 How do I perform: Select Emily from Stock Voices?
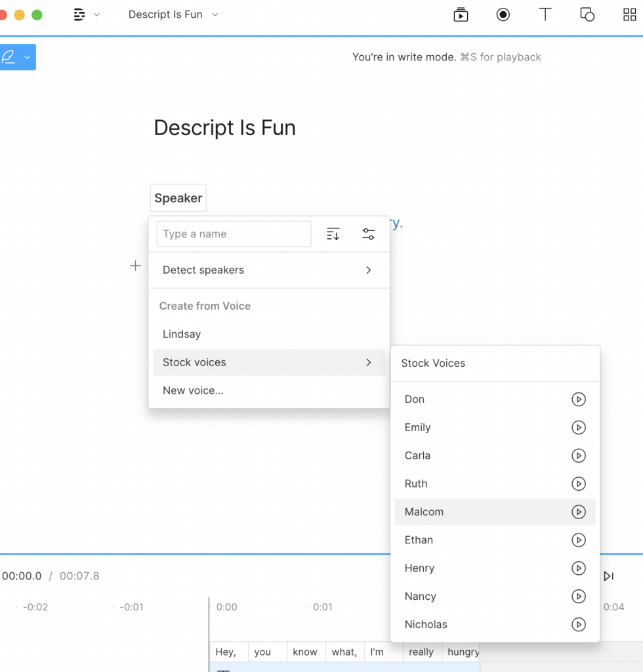pyautogui.click(x=417, y=427)
